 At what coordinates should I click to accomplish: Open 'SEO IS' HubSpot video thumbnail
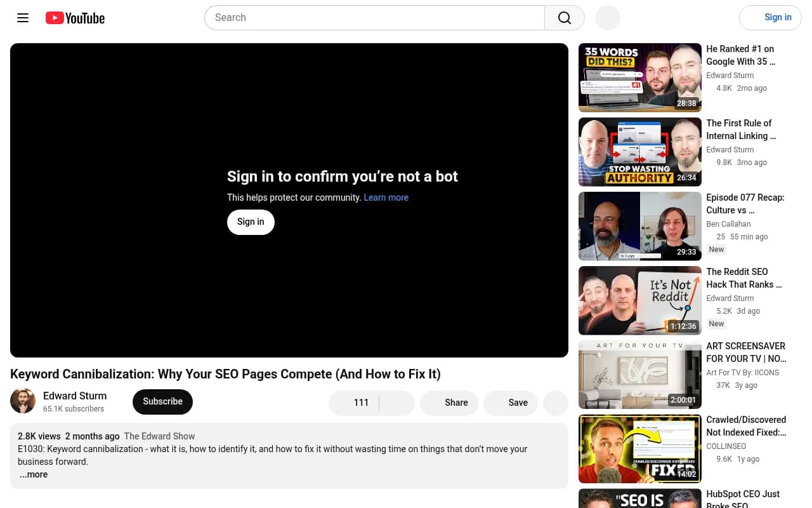(x=640, y=498)
